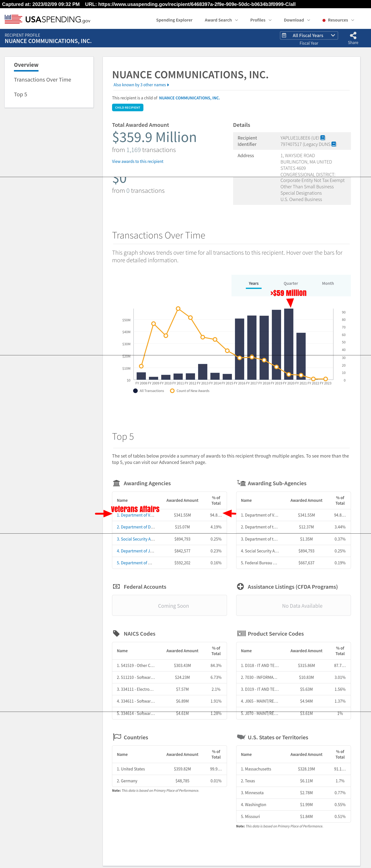
Task: Click '3. D319 - IT AND TE…' PSC row
Action: tap(293, 689)
